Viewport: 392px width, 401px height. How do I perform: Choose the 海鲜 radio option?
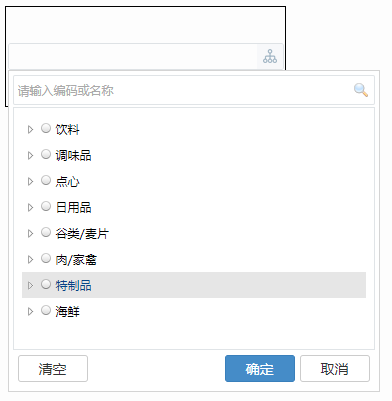point(46,310)
